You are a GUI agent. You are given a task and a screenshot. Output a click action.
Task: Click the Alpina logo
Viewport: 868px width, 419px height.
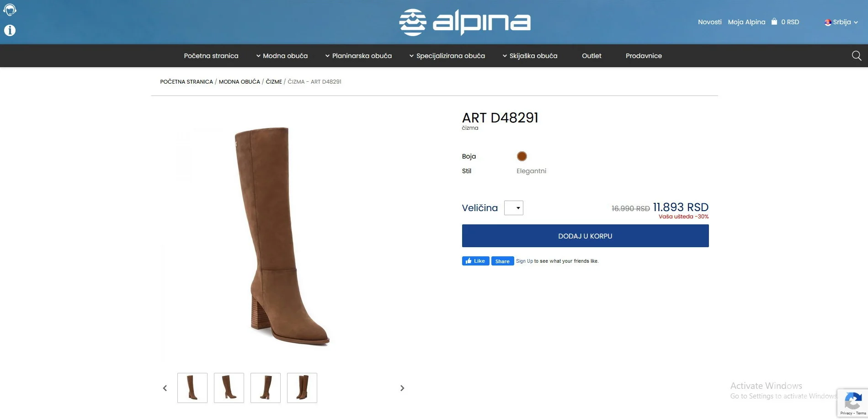[465, 22]
